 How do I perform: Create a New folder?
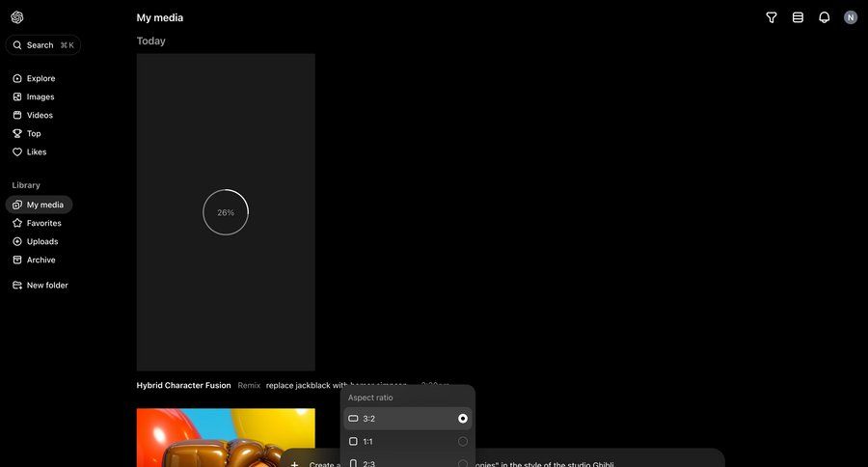[x=41, y=286]
